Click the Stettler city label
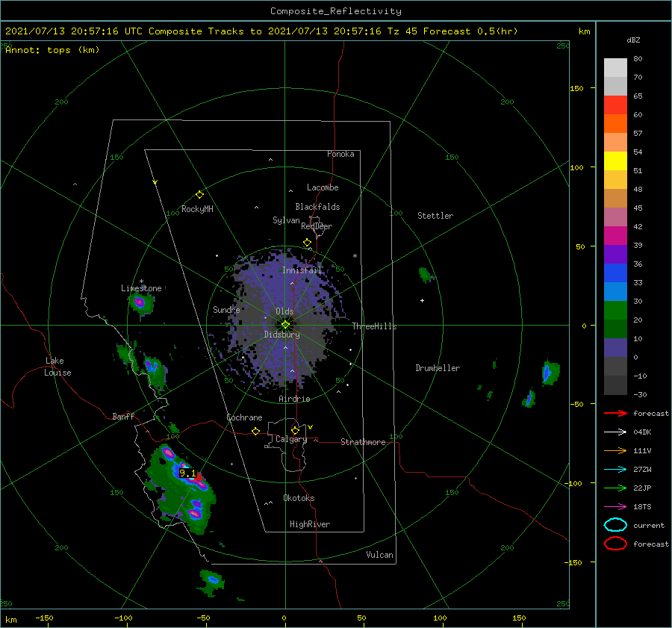The height and width of the screenshot is (628, 672). [435, 216]
